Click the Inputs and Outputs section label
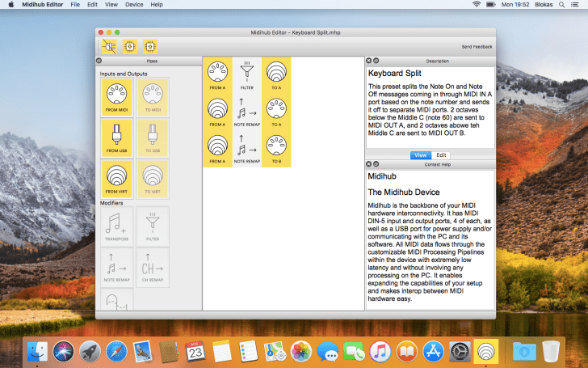588x368 pixels. (124, 74)
